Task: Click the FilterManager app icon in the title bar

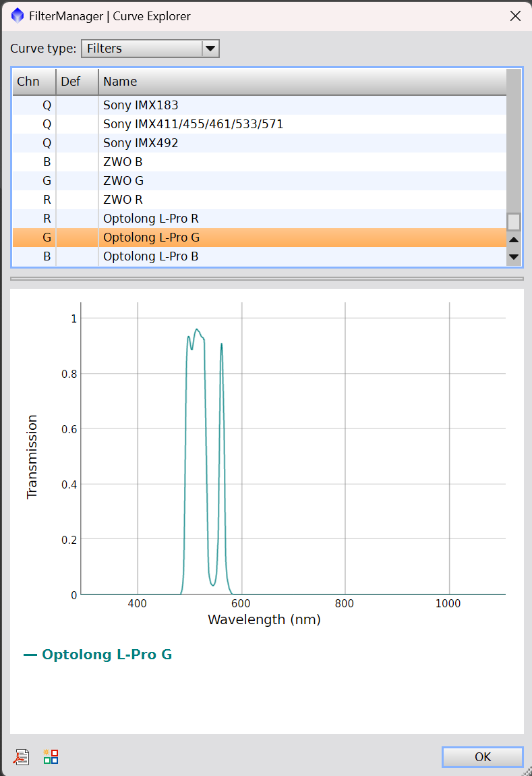Action: (18, 16)
